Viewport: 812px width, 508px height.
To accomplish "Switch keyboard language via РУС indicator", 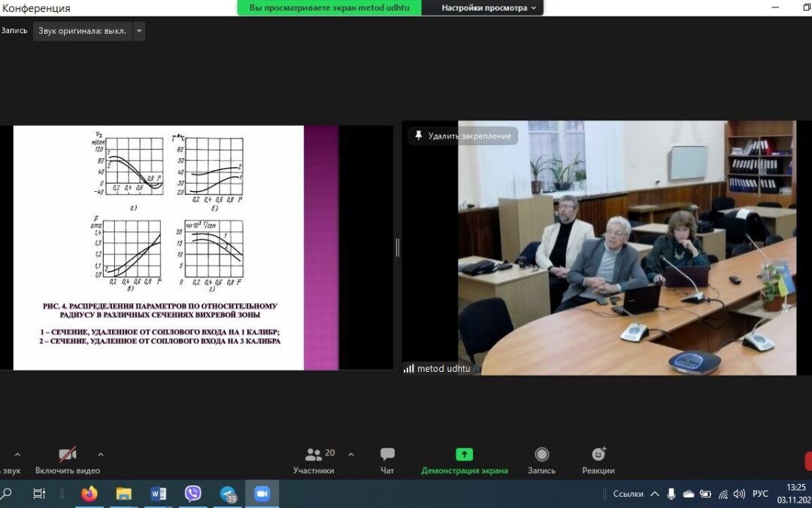I will pyautogui.click(x=760, y=494).
